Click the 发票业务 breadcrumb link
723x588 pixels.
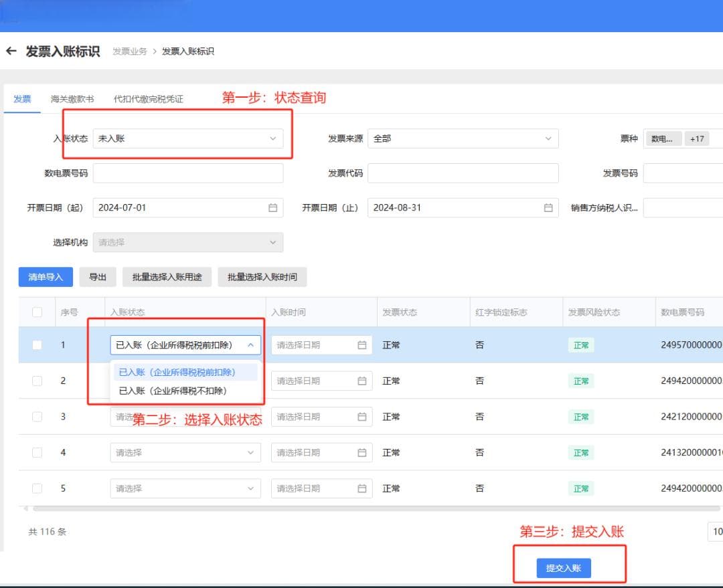[130, 51]
